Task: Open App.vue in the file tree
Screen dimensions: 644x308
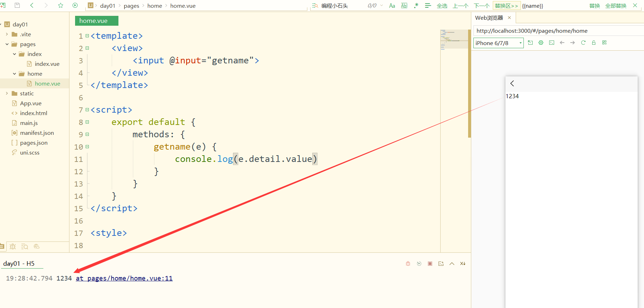Action: coord(31,103)
